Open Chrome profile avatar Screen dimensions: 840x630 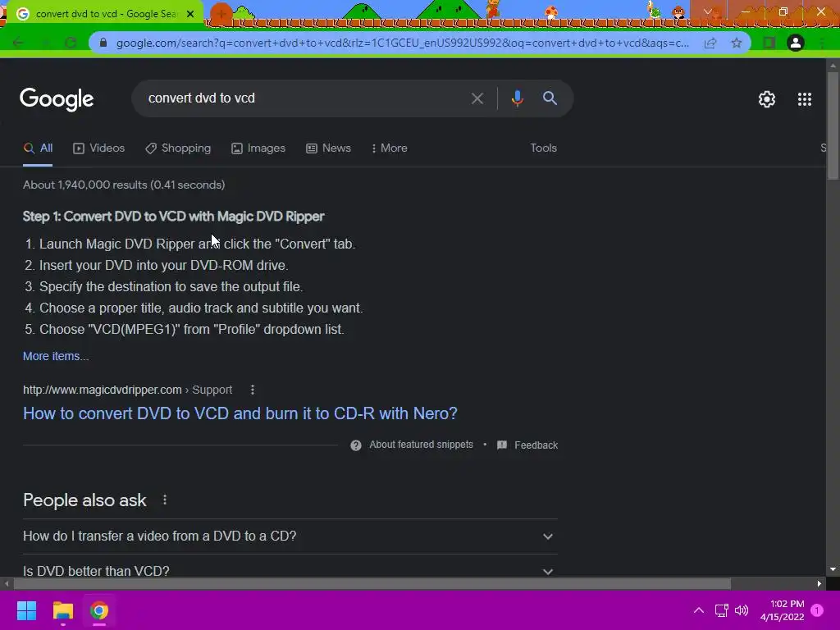click(x=795, y=43)
